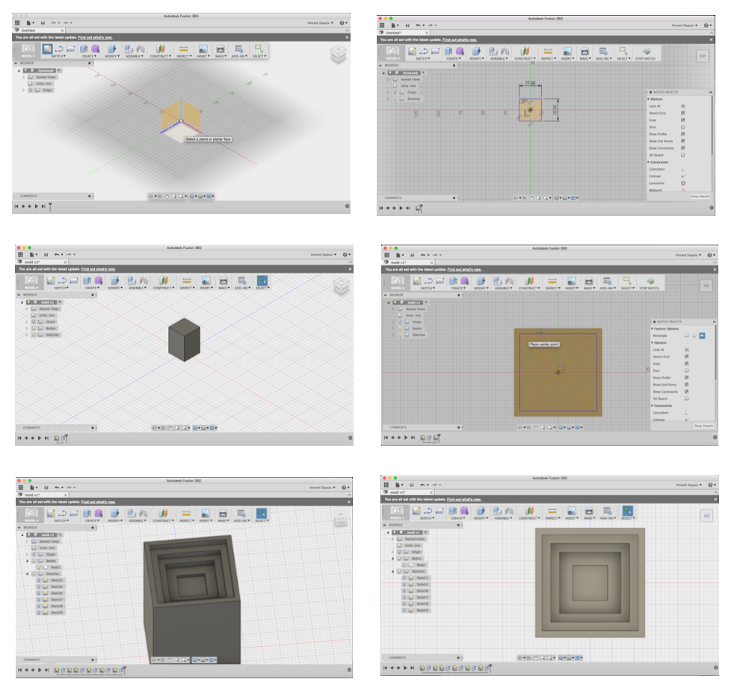743x700 pixels.
Task: Click Create Sketch icon in plane-selection window
Action: click(47, 49)
